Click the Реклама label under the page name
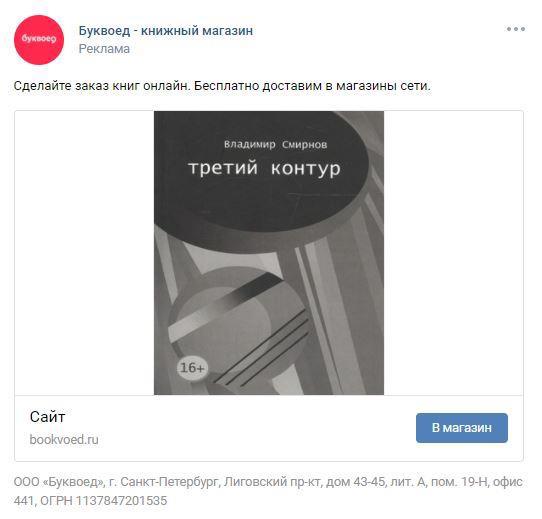Image resolution: width=542 pixels, height=519 pixels. coord(104,49)
